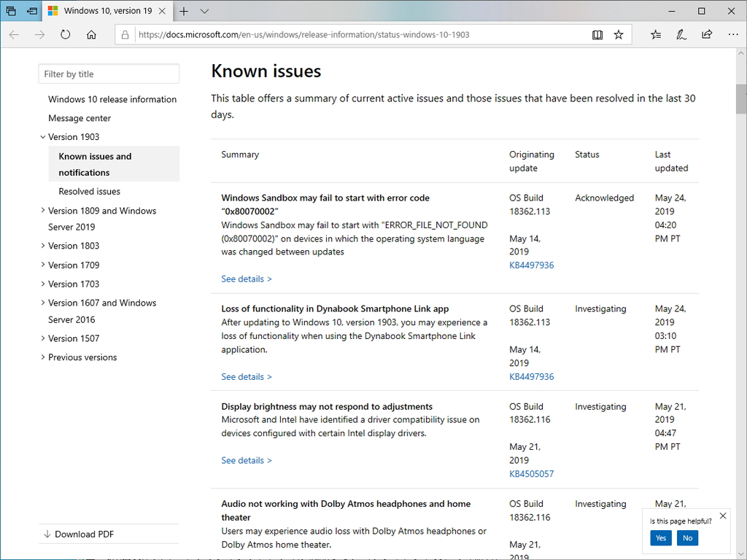Go to the Home page icon

91,34
